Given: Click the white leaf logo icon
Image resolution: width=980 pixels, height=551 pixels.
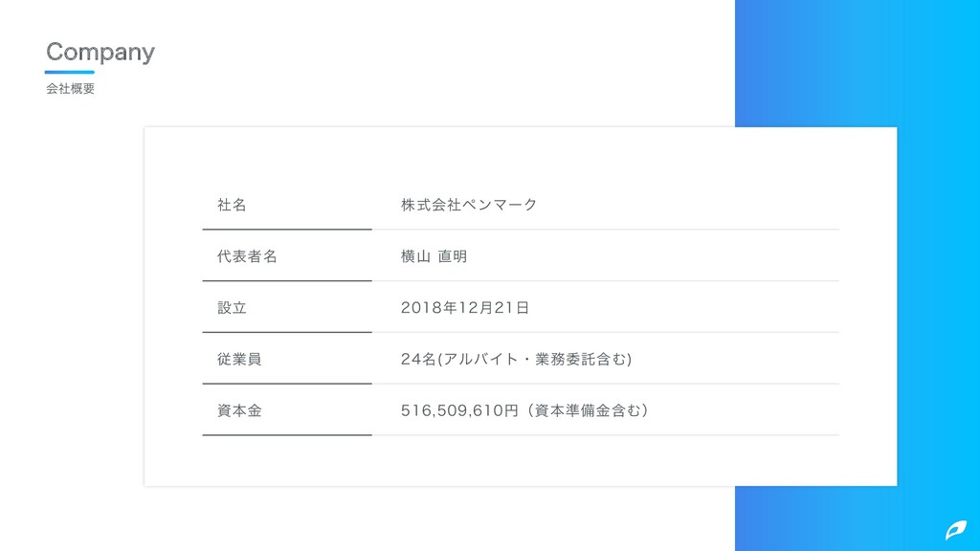Looking at the screenshot, I should click(956, 530).
